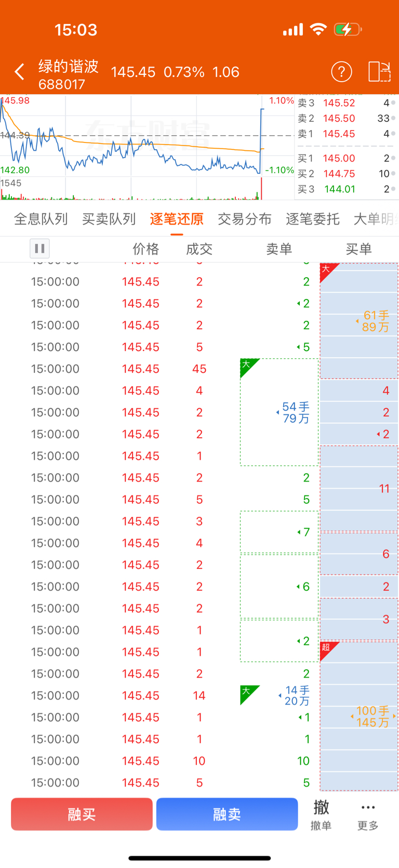This screenshot has height=868, width=399.
Task: Tap the 价格 column header
Action: click(145, 249)
